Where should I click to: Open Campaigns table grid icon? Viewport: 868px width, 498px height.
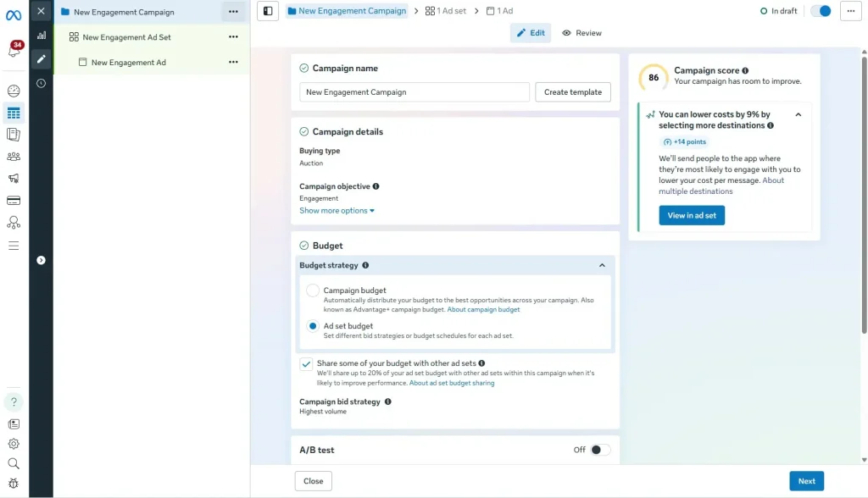point(14,113)
